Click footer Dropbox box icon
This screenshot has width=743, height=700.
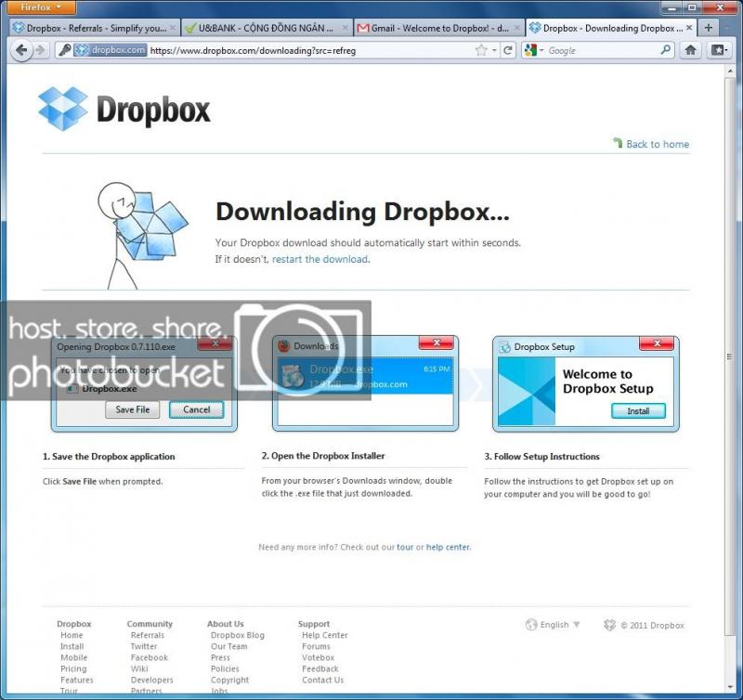(609, 625)
